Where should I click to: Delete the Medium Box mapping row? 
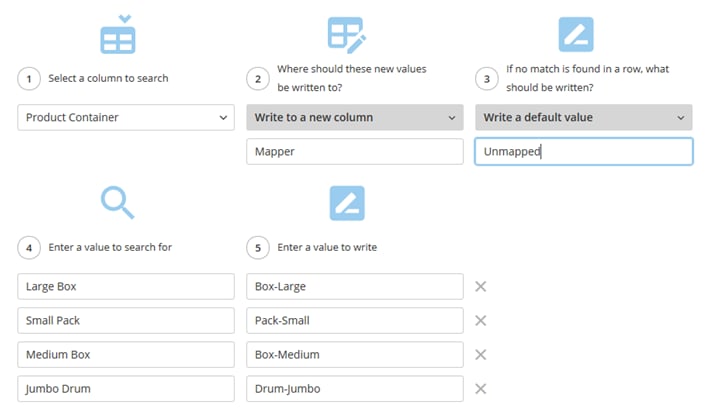point(480,355)
